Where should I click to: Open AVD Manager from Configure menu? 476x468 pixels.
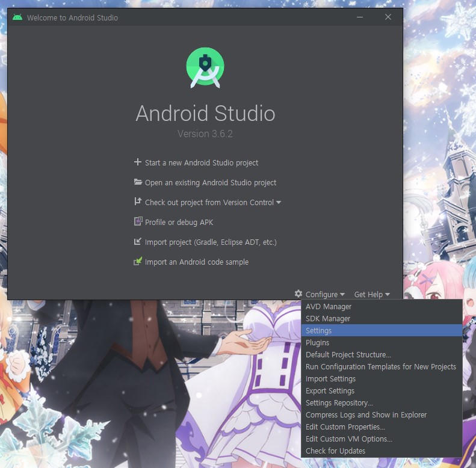pos(382,307)
